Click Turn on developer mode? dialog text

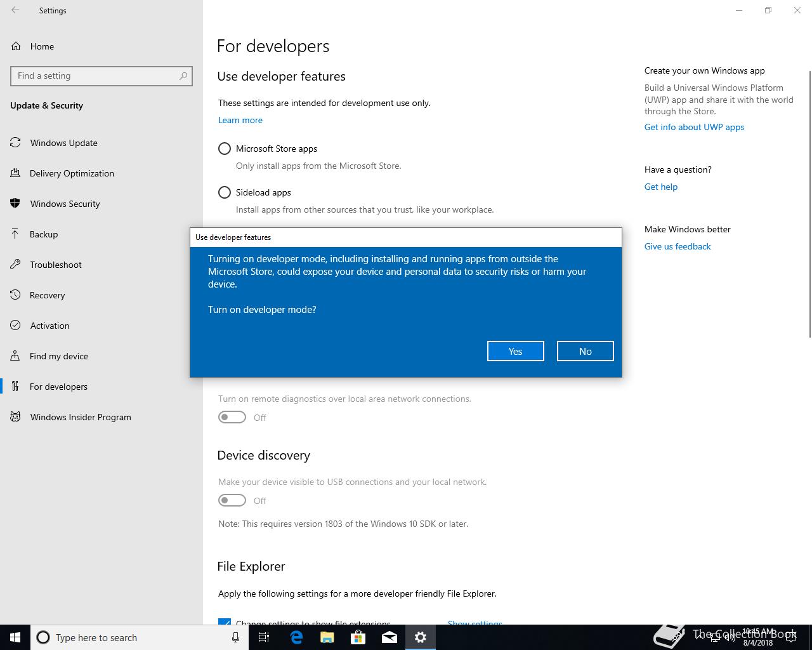click(262, 310)
